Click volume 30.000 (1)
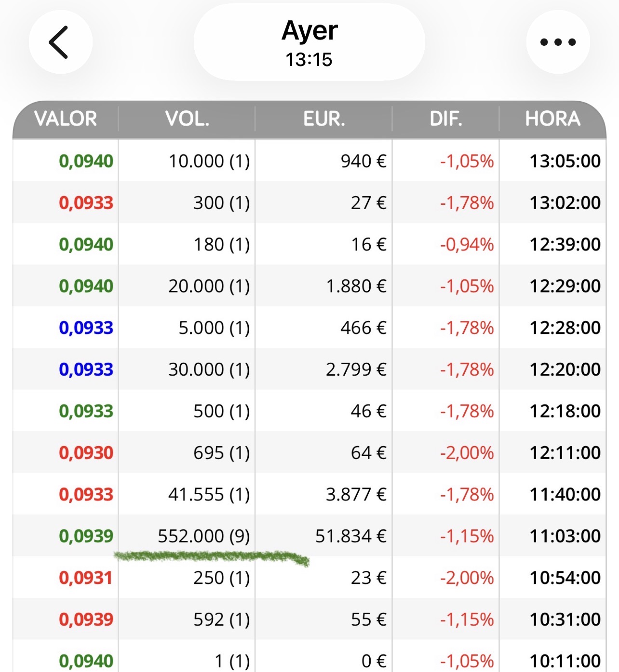Viewport: 619px width, 672px height. point(209,369)
